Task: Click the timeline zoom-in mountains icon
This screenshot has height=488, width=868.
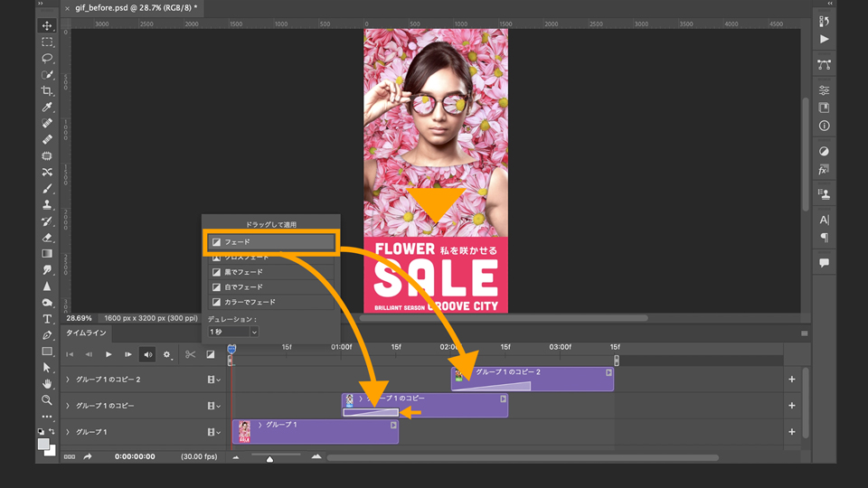Action: (316, 456)
